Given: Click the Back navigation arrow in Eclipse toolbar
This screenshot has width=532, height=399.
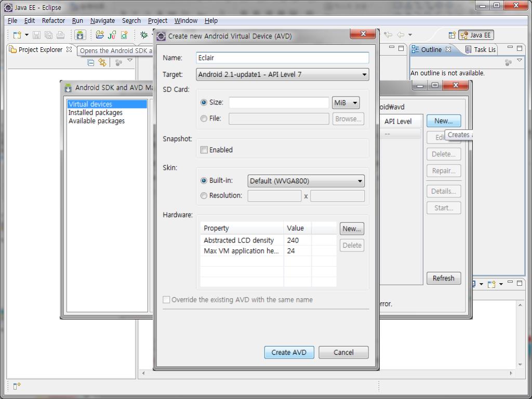Looking at the screenshot, I should point(401,35).
